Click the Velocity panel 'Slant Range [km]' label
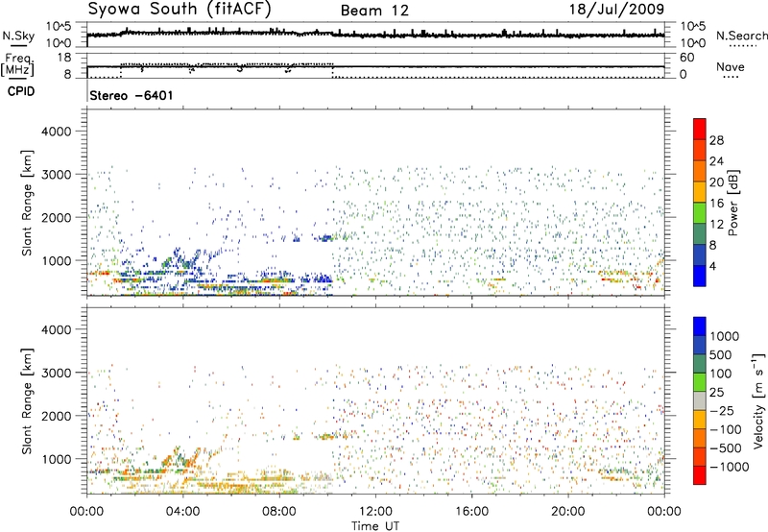 27,400
